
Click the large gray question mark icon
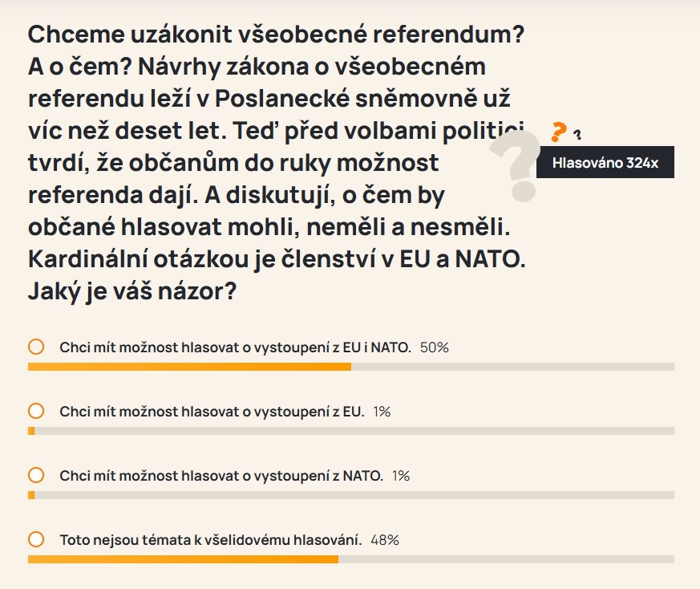tap(516, 167)
